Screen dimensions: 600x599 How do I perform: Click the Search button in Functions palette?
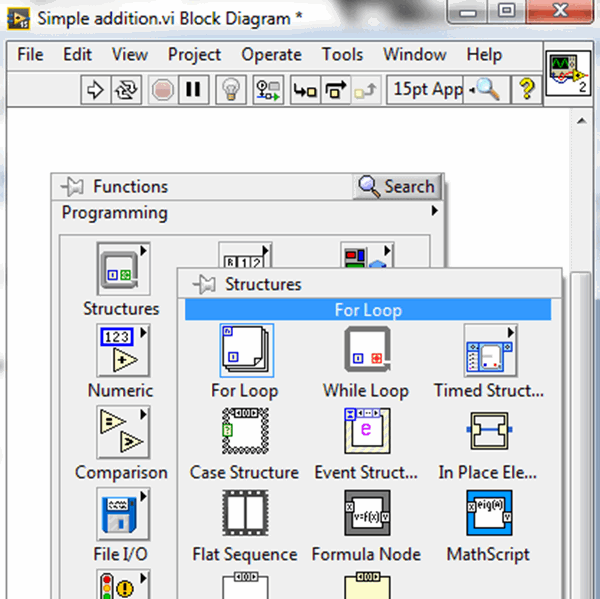pyautogui.click(x=397, y=187)
